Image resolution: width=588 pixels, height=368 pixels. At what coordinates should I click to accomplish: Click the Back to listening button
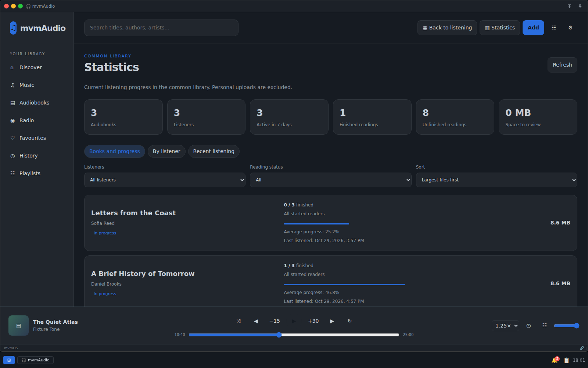(x=447, y=28)
